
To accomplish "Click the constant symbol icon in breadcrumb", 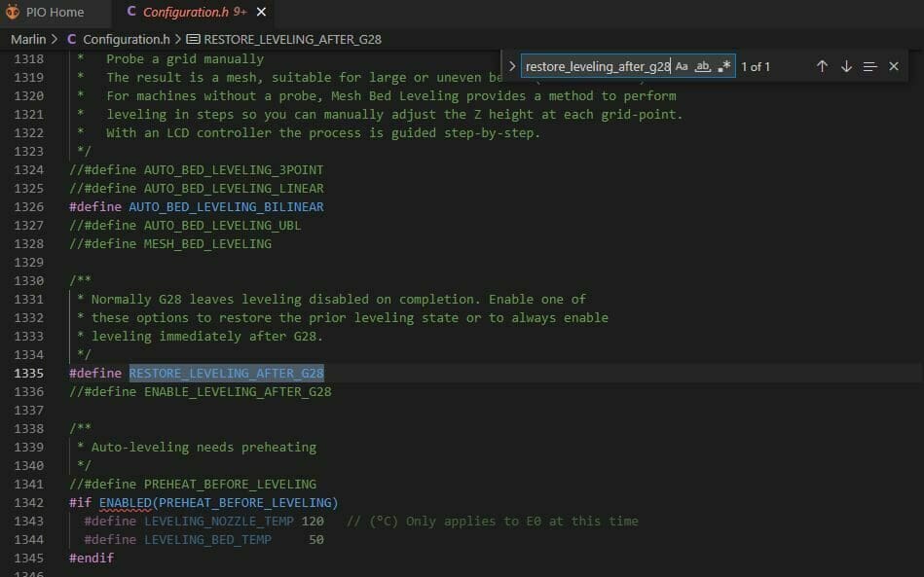I will 194,40.
